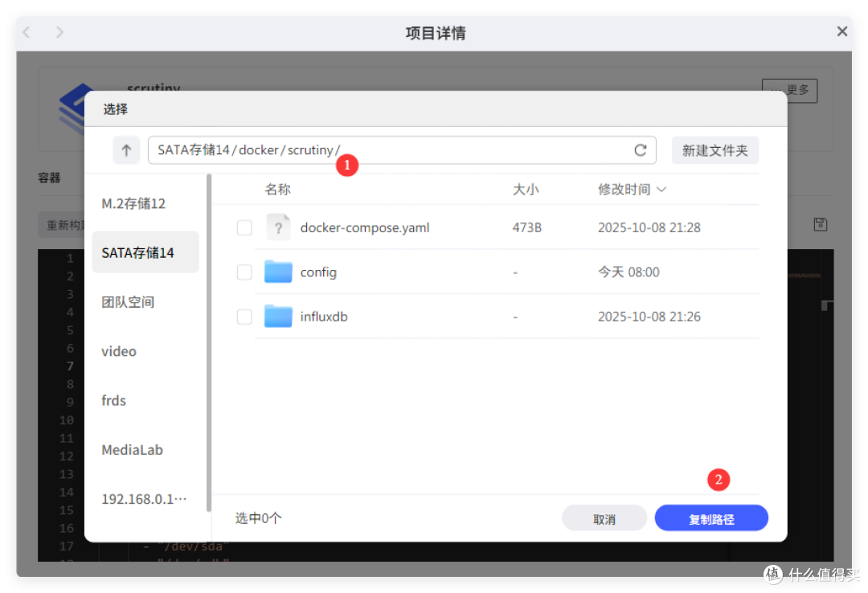Go forward with the right arrow in title bar
The height and width of the screenshot is (593, 868).
coord(59,32)
